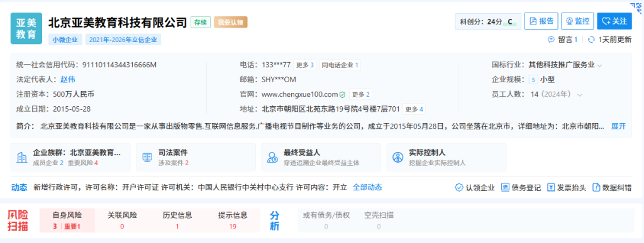Open the 企业族群 card
Screen dimensions: 644x243
[70, 157]
